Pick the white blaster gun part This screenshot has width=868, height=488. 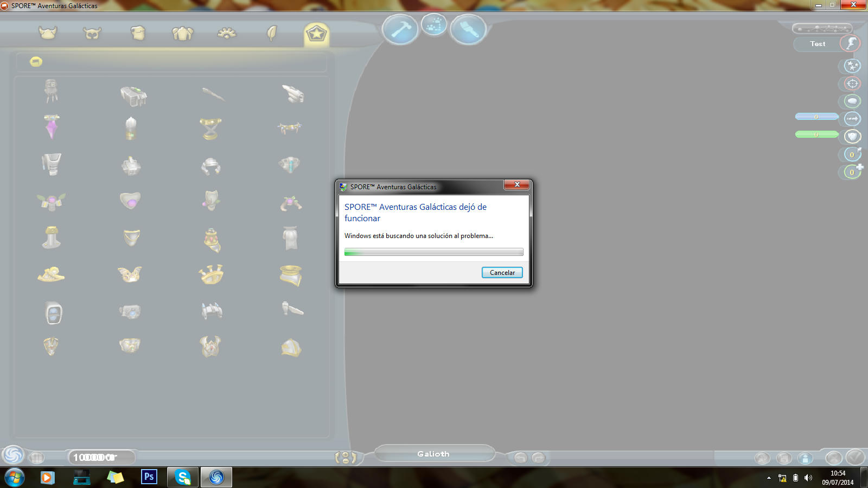click(x=293, y=94)
